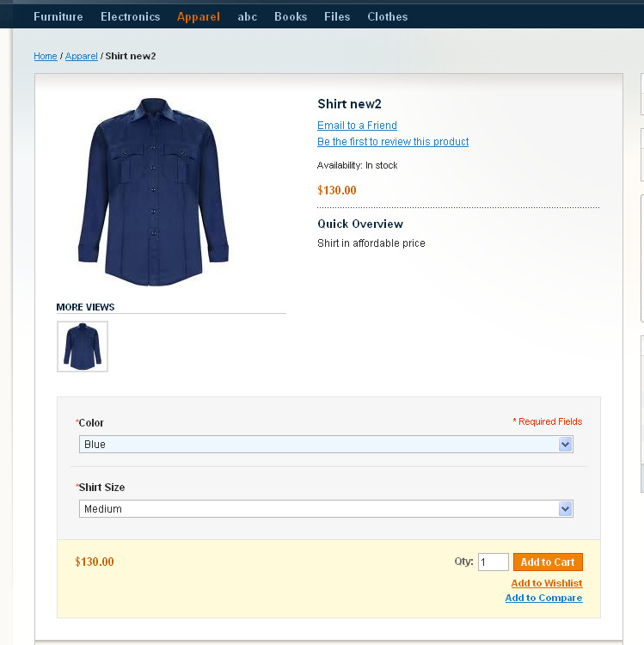Click the Quick Overview heading

click(360, 224)
